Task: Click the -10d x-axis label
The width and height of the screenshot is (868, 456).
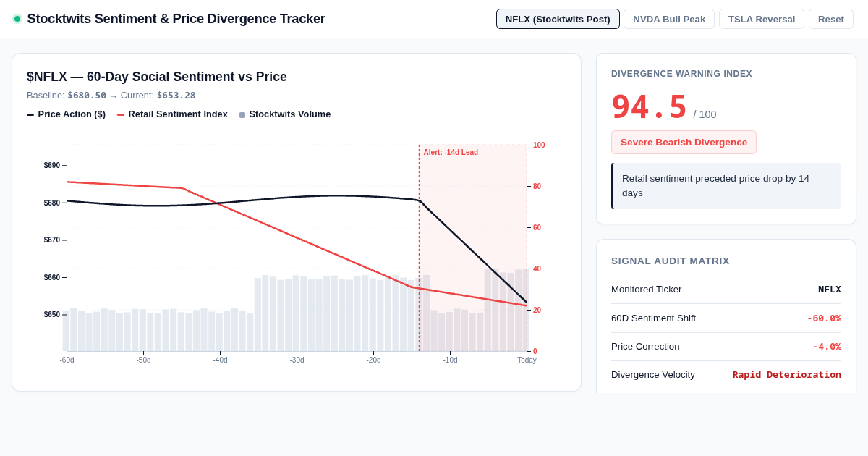Action: (450, 360)
